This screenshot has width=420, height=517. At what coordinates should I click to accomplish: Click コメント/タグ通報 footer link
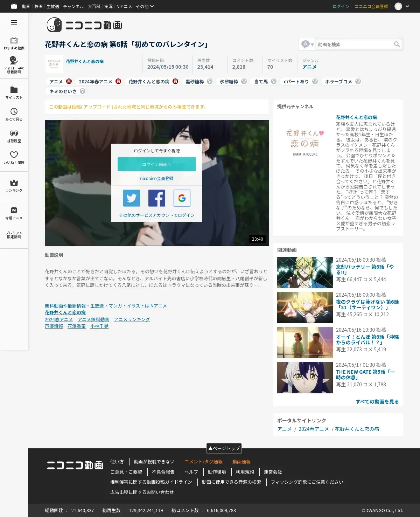pos(204,462)
